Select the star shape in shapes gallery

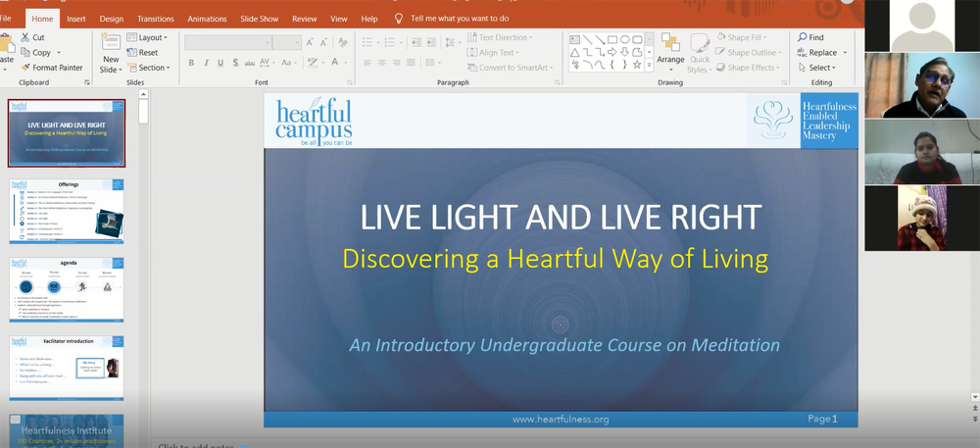pos(636,66)
